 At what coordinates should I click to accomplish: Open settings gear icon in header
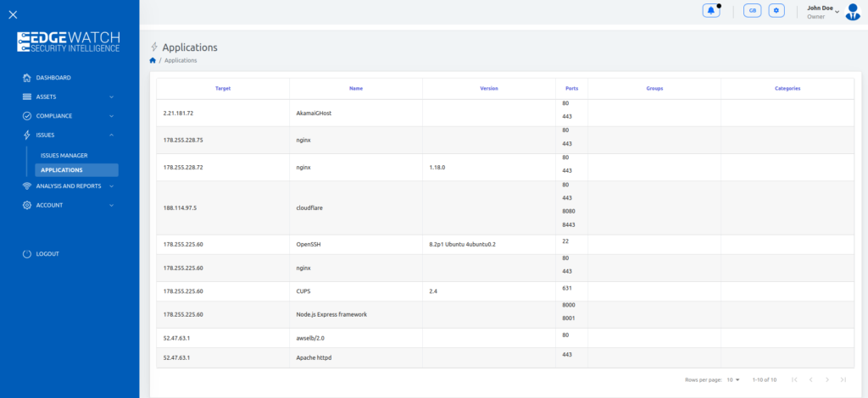[x=776, y=10]
